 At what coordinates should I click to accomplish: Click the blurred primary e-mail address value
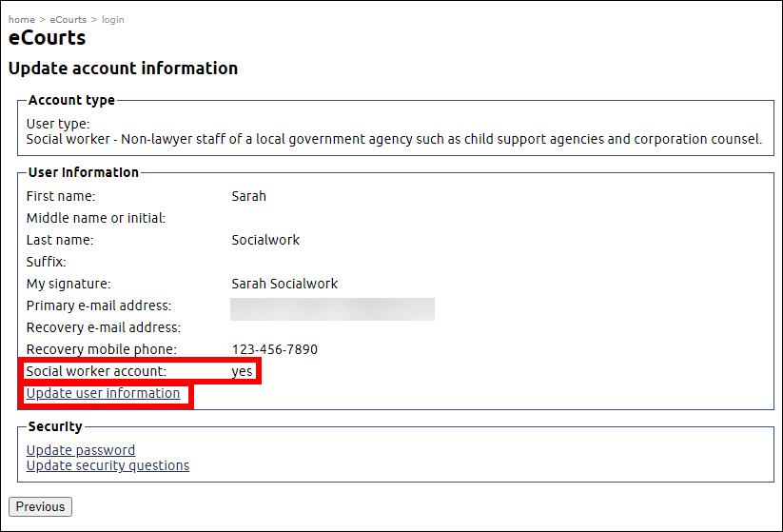click(x=332, y=308)
